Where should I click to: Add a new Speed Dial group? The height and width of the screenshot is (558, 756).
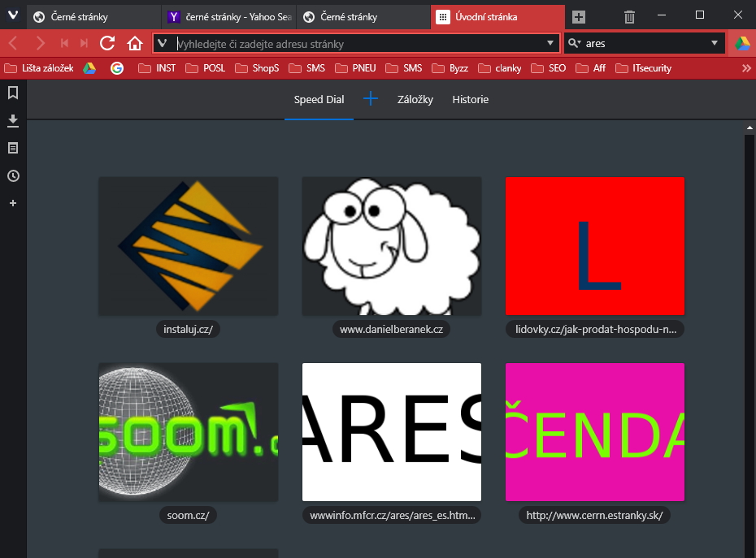[371, 99]
